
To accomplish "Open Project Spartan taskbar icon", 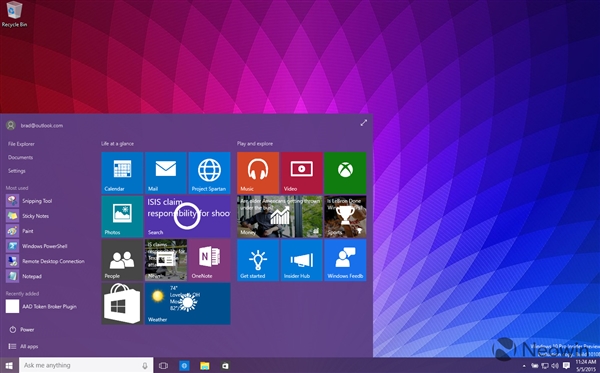I will coord(184,366).
